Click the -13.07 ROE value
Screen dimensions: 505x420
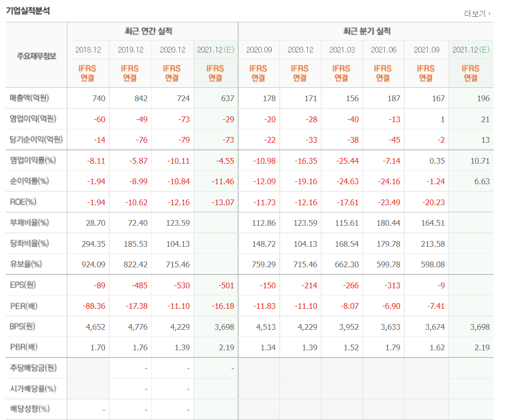[223, 202]
